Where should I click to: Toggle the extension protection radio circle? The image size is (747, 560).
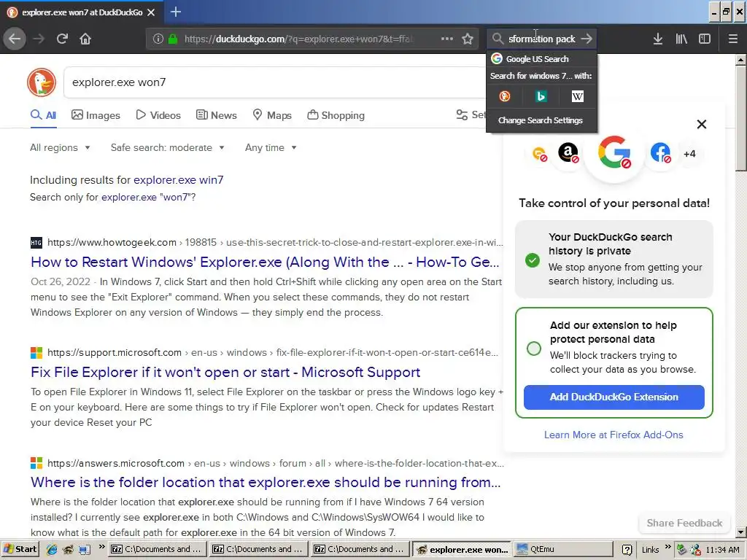click(533, 348)
